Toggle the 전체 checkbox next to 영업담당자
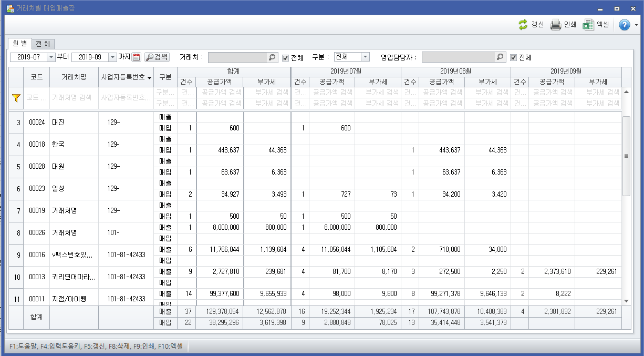 (514, 58)
